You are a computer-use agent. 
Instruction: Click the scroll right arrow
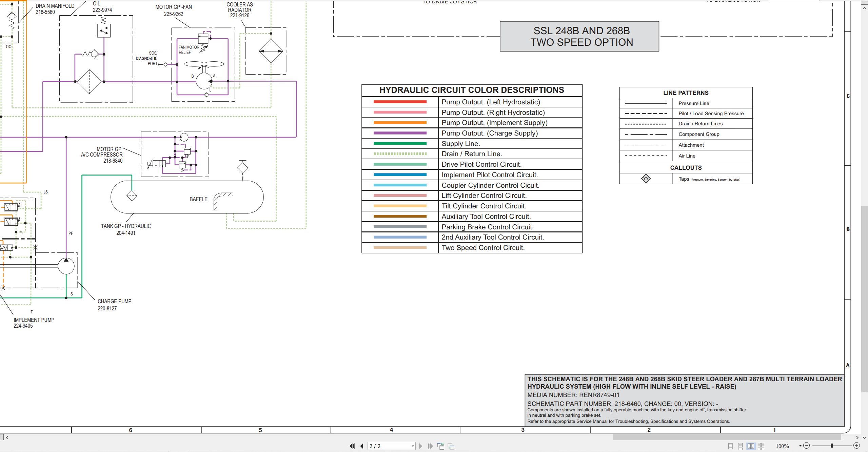point(857,437)
